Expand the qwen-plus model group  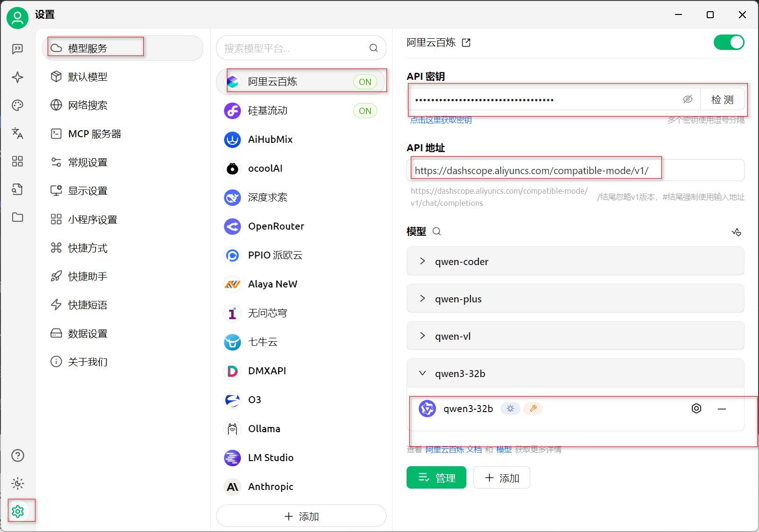point(575,299)
